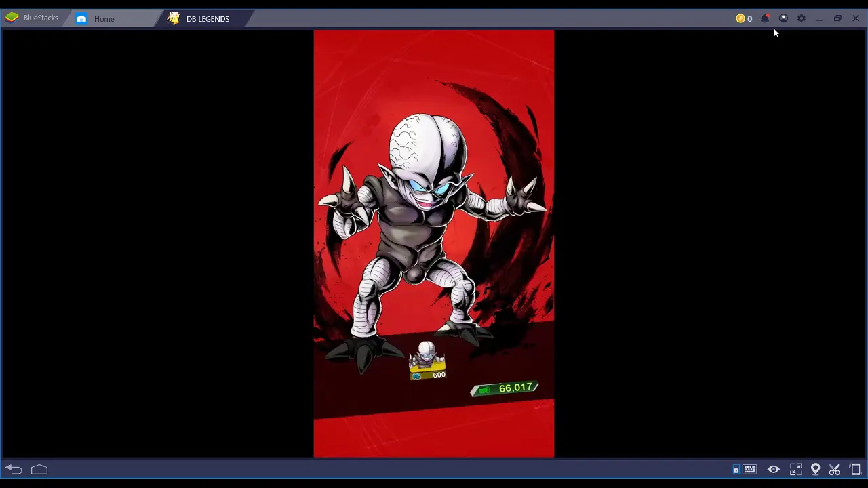Toggle fullscreen mode icon

click(796, 469)
